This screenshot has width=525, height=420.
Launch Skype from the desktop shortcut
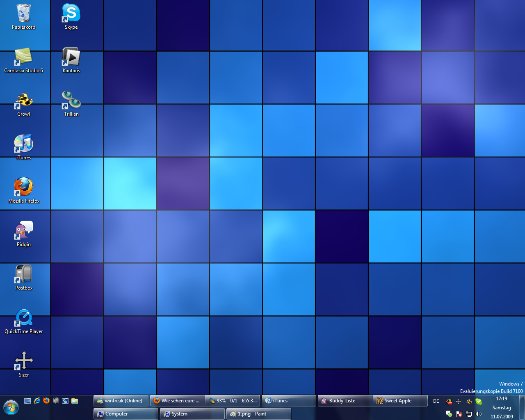71,14
